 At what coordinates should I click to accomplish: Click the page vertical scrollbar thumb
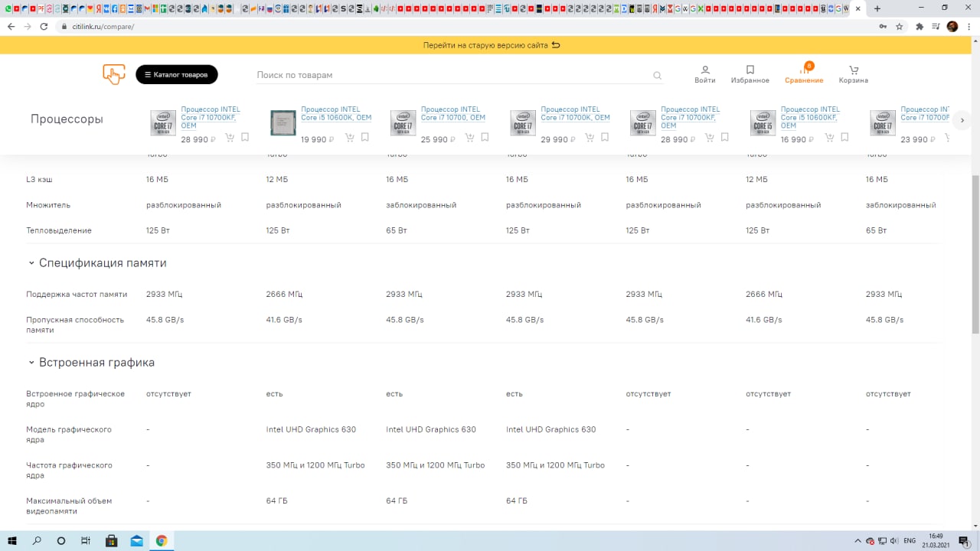tap(975, 253)
